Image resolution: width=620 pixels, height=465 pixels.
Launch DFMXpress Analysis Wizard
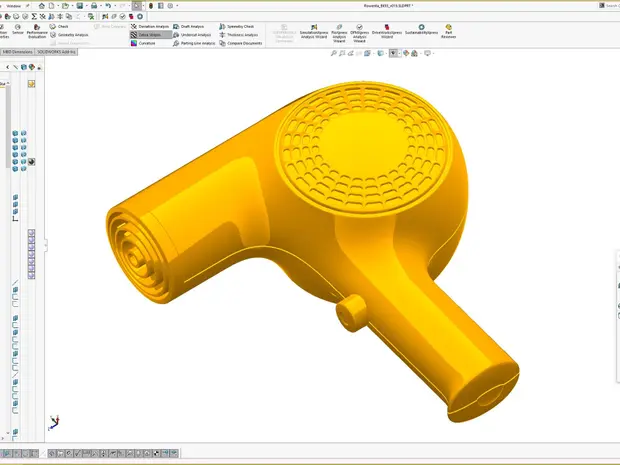coord(359,33)
